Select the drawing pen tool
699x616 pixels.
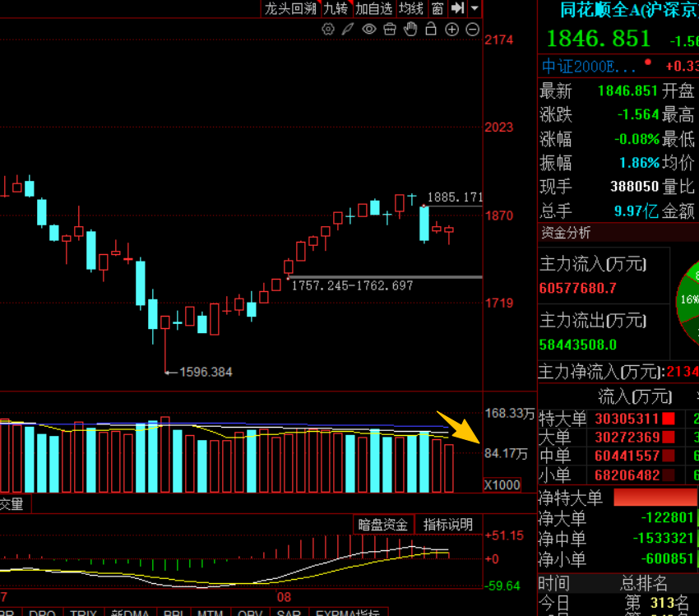click(x=348, y=30)
